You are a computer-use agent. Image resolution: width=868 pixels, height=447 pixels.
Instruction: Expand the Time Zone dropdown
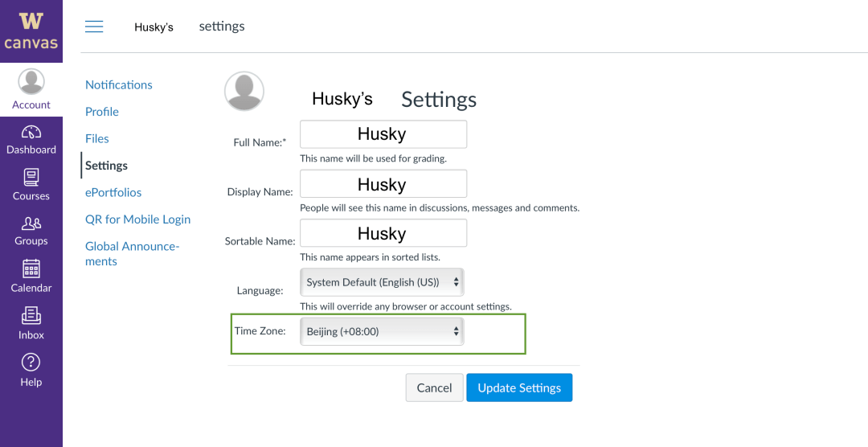click(382, 331)
